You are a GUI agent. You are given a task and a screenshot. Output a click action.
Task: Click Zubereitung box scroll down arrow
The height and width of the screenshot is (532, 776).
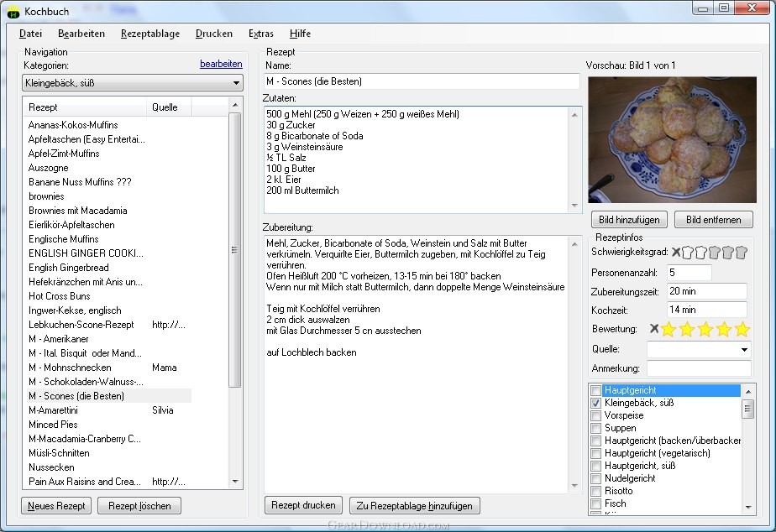574,486
